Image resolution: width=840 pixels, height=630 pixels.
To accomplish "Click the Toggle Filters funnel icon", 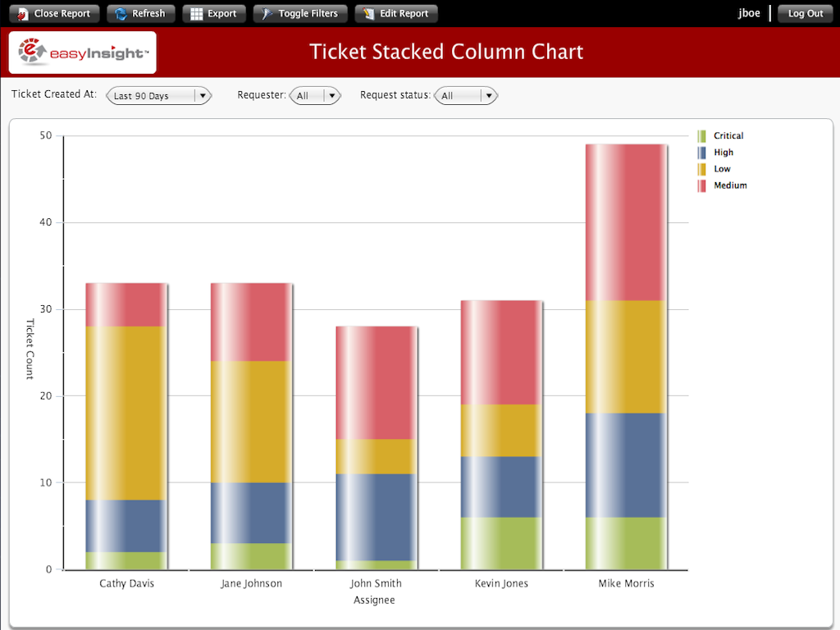I will (x=267, y=14).
